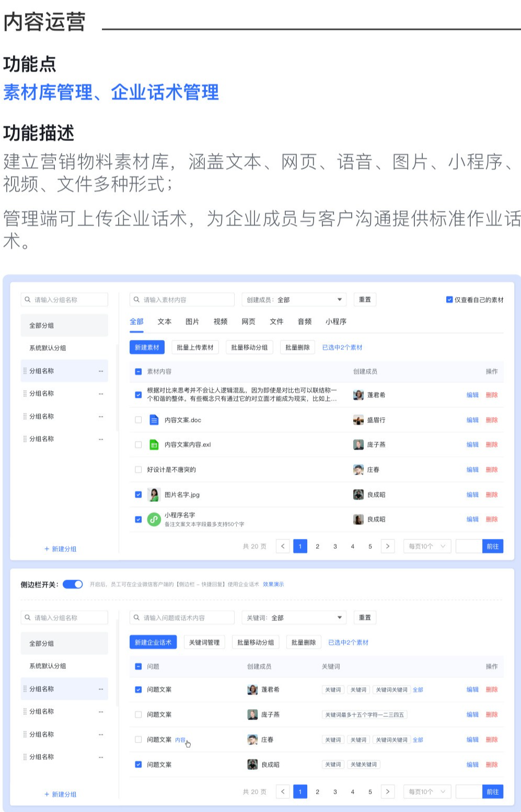
Task: Check the box for 好设计是不唐突的 row
Action: click(x=138, y=469)
